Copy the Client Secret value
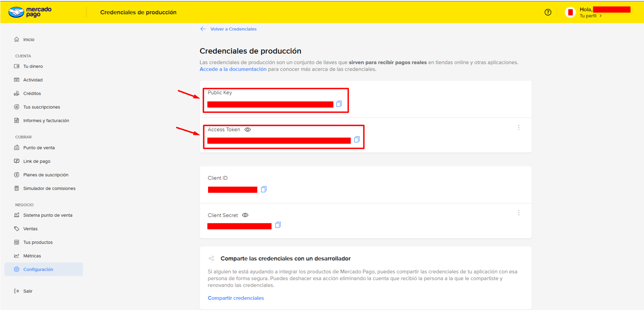Viewport: 644px width, 311px height. pos(278,225)
